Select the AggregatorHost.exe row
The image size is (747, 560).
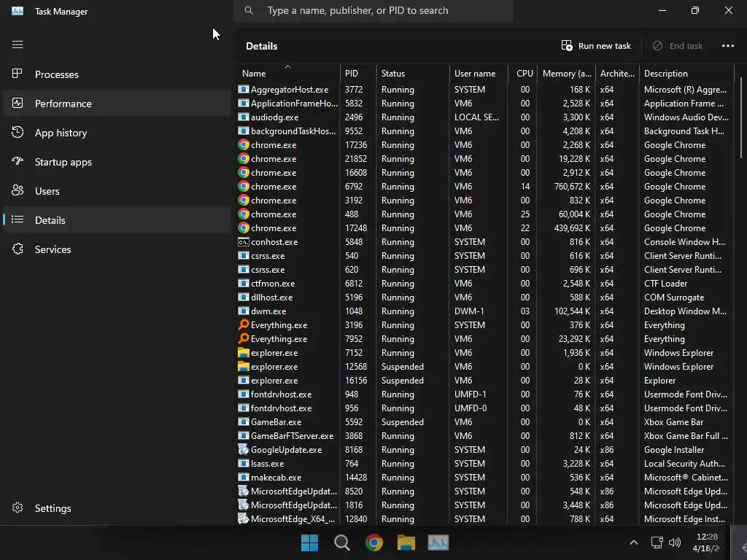[x=485, y=89]
